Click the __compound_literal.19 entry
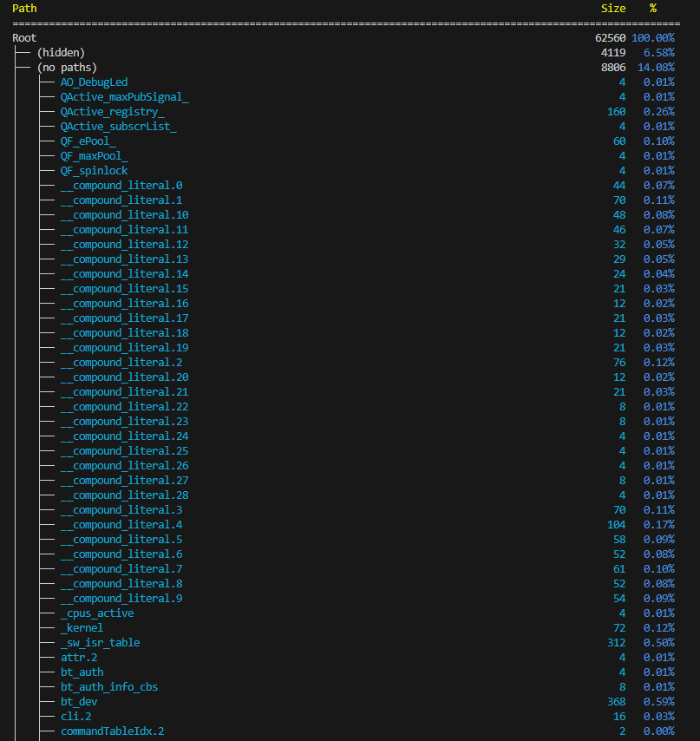Viewport: 700px width, 741px height. tap(124, 348)
